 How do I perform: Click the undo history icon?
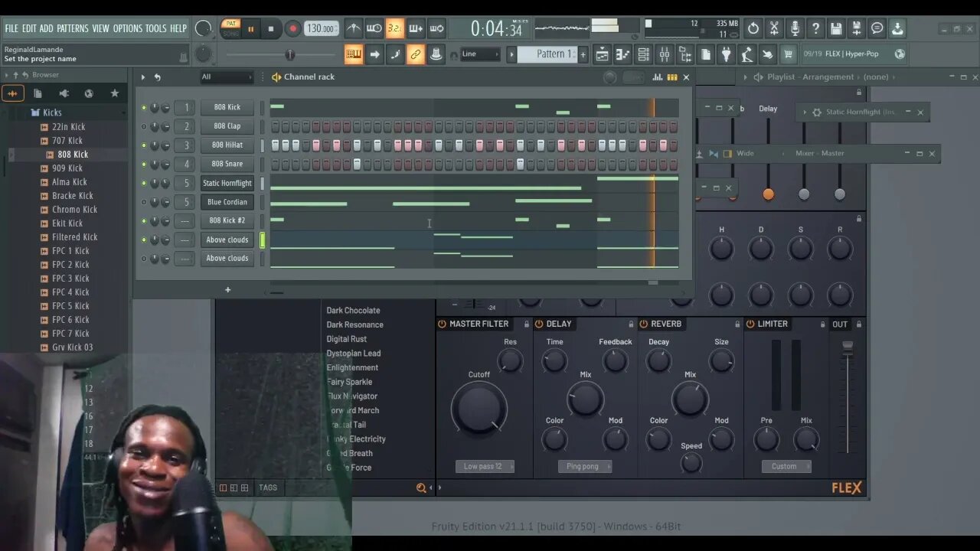point(753,29)
